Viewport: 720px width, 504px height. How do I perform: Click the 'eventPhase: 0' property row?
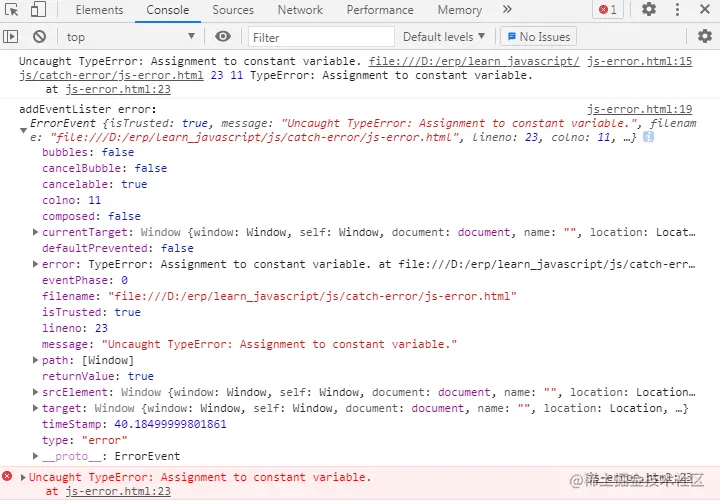point(85,280)
